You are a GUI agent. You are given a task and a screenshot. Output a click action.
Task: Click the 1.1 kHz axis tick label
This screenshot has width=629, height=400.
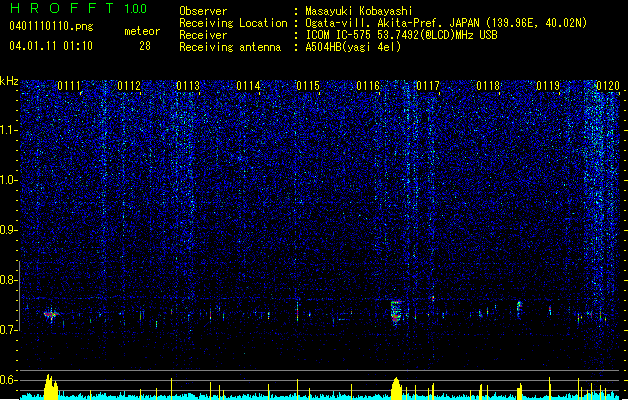[9, 130]
